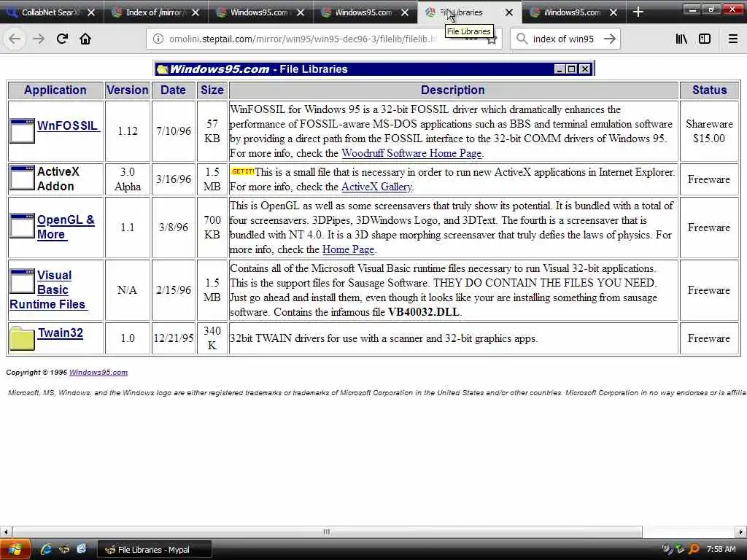
Task: Click the '700 KB' size cell
Action: click(212, 227)
